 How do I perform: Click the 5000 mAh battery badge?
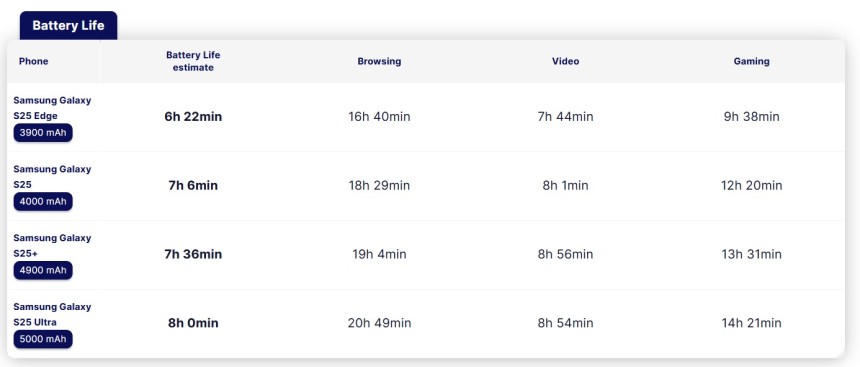coord(43,339)
